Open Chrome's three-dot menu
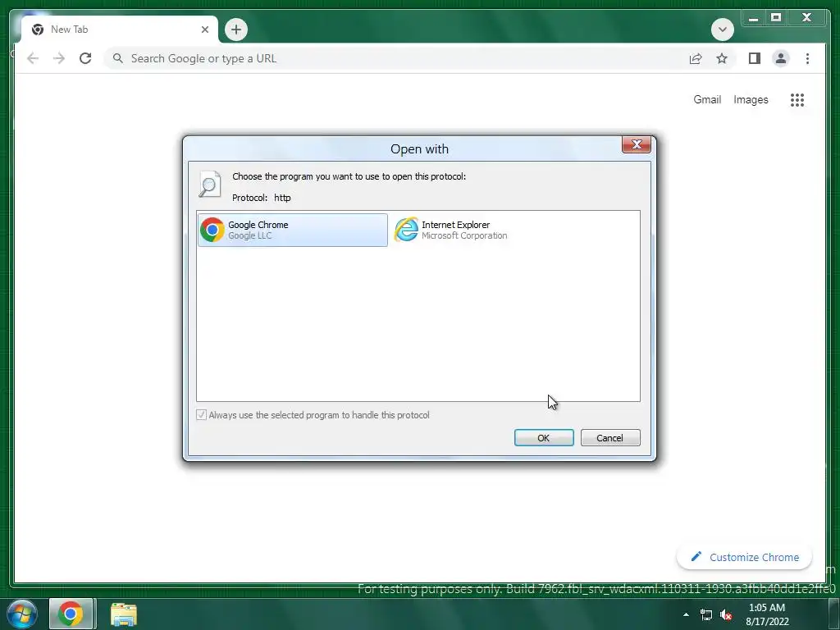This screenshot has height=630, width=840. (807, 58)
